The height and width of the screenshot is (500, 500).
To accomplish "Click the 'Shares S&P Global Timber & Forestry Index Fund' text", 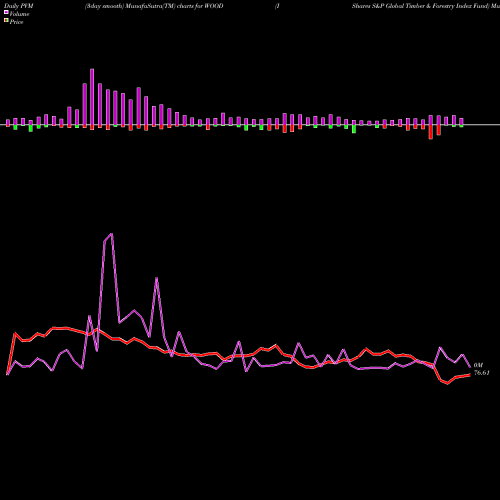I will pos(420,6).
